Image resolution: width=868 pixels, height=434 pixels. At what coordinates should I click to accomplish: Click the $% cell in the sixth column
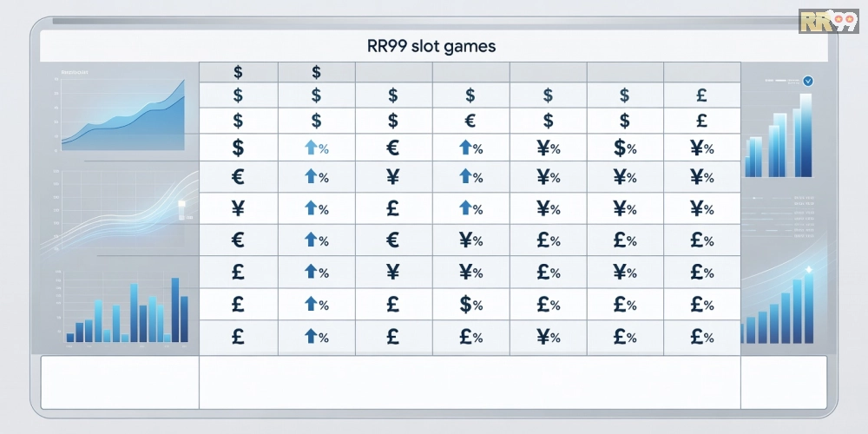click(624, 148)
